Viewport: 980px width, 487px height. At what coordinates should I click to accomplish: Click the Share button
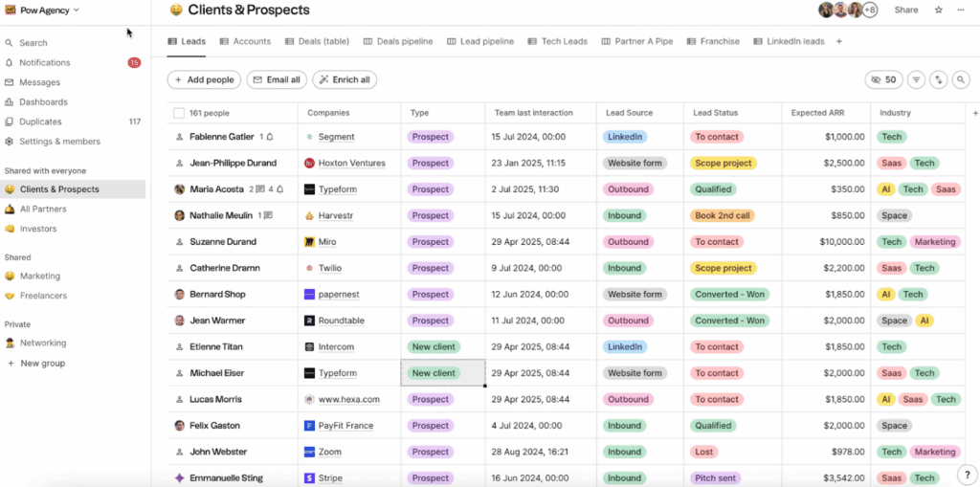point(906,10)
